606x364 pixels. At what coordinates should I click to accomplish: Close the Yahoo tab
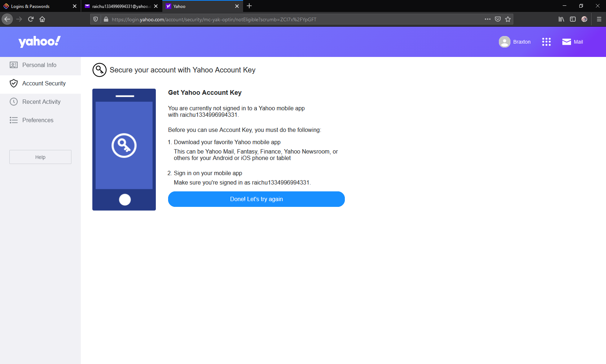coord(237,6)
